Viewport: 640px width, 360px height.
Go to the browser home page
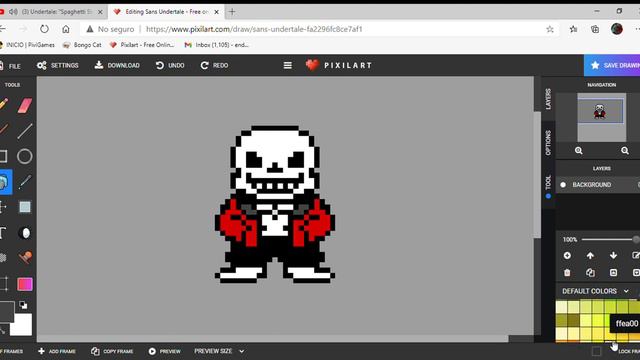click(66, 29)
